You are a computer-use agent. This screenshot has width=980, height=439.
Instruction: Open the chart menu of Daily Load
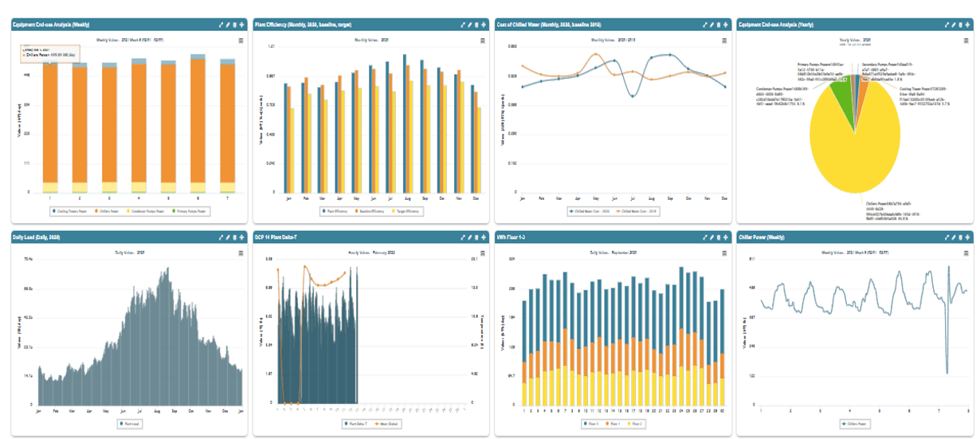click(241, 252)
